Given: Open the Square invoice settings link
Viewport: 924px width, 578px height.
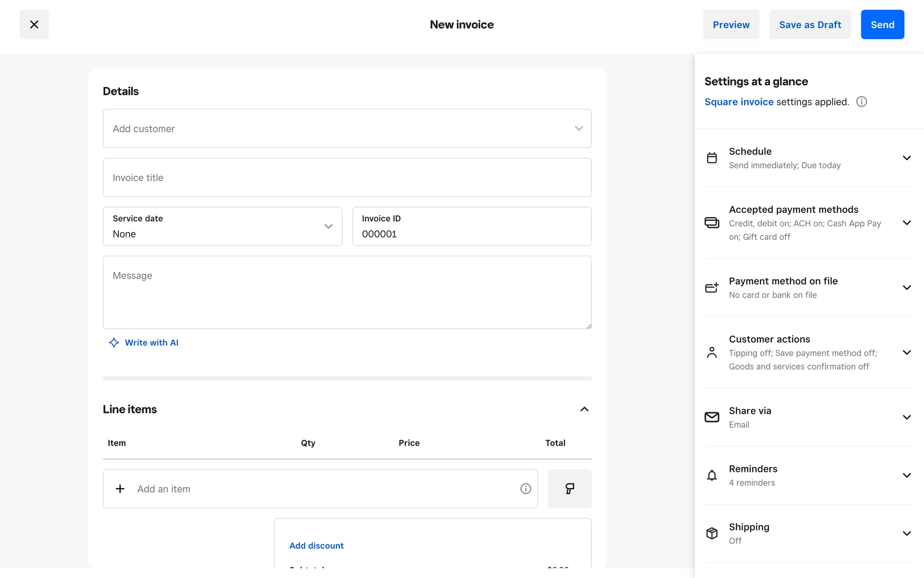Looking at the screenshot, I should point(739,102).
